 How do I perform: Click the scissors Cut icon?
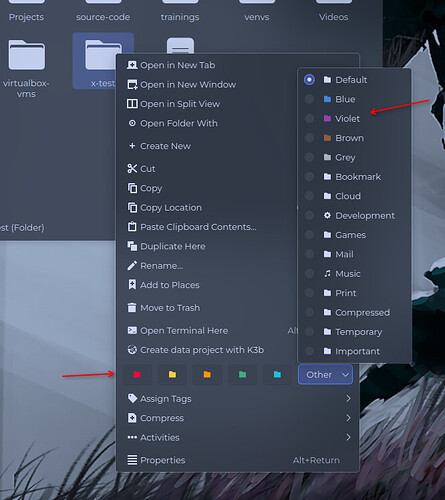tap(132, 169)
